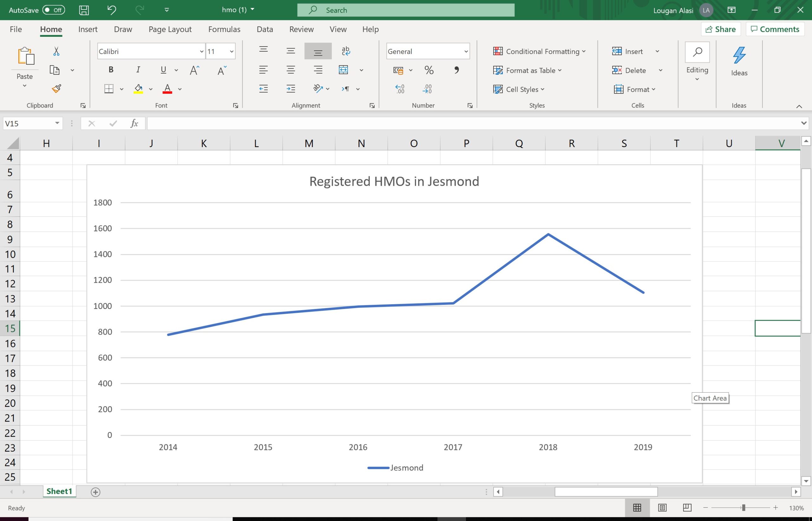This screenshot has height=521, width=812.
Task: Click the Save floppy disk icon
Action: pos(84,10)
